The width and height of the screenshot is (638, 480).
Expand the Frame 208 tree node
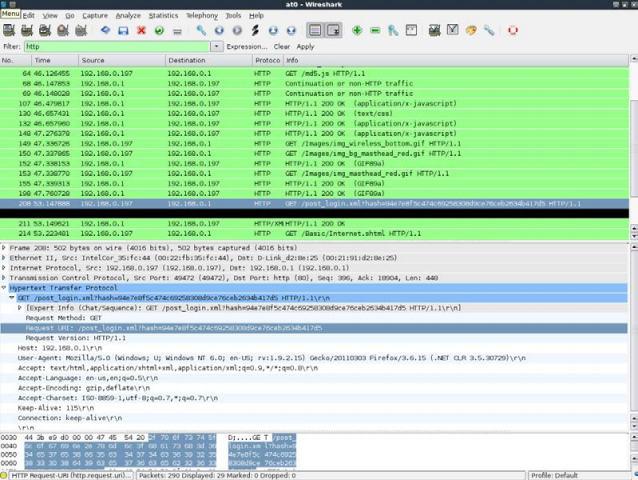coord(4,248)
